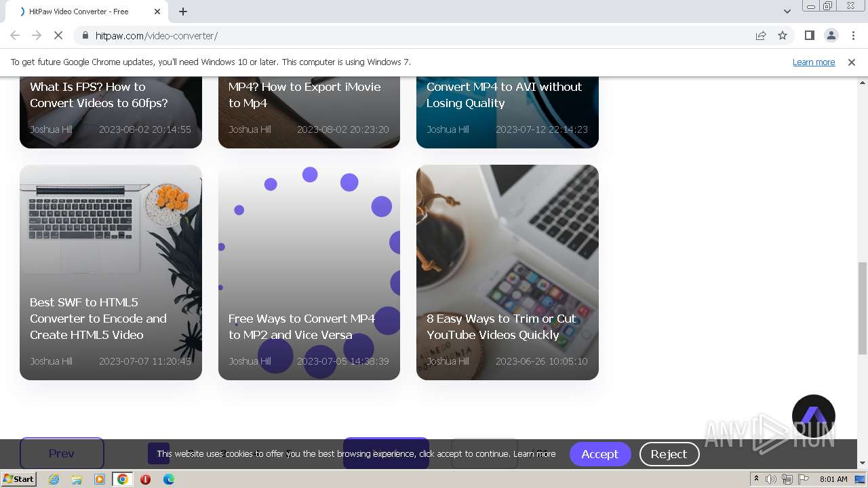Share this page from the address bar
Image resolution: width=868 pixels, height=488 pixels.
point(761,35)
